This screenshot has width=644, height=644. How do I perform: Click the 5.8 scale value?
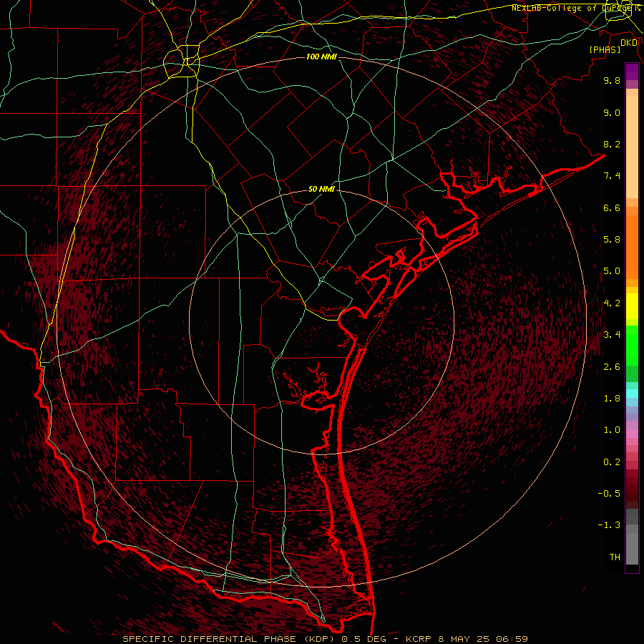(612, 240)
